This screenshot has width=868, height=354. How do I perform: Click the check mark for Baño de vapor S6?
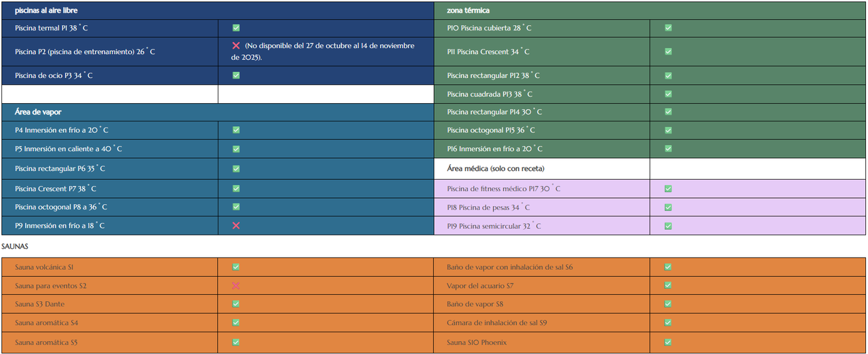(x=668, y=267)
